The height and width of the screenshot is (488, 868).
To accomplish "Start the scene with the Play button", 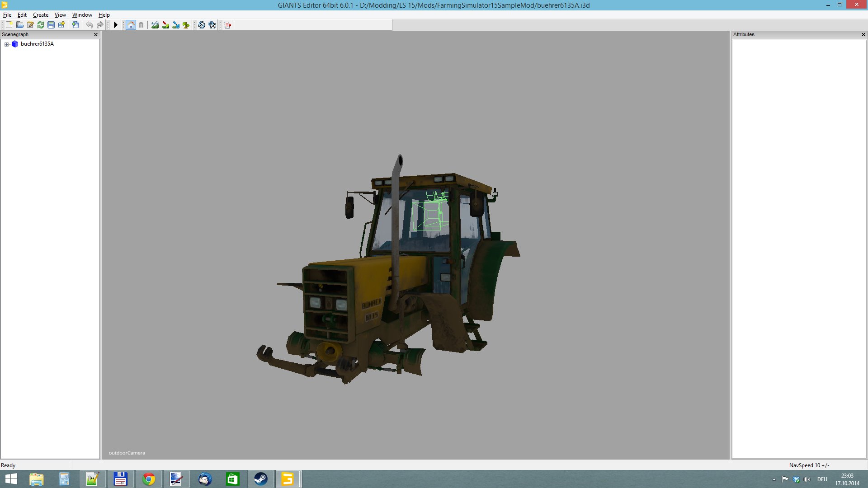I will pyautogui.click(x=116, y=25).
